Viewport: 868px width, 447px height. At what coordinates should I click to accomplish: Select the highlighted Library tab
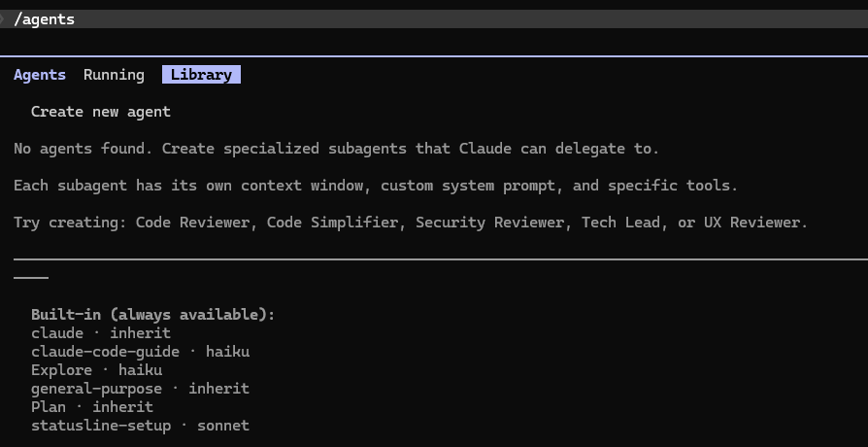coord(202,75)
